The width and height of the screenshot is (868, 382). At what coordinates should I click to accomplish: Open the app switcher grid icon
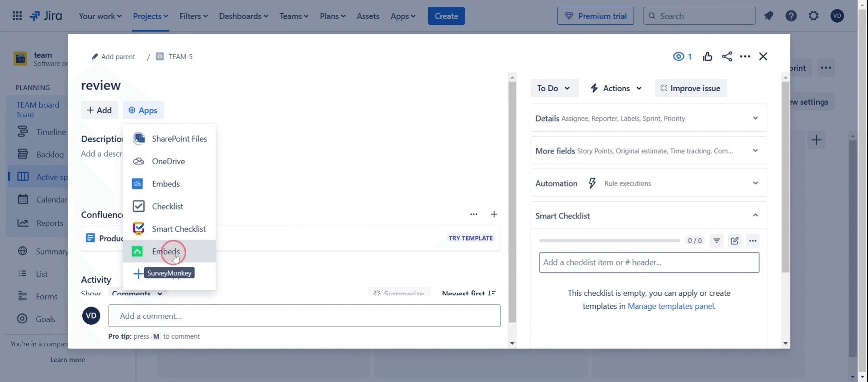[17, 16]
